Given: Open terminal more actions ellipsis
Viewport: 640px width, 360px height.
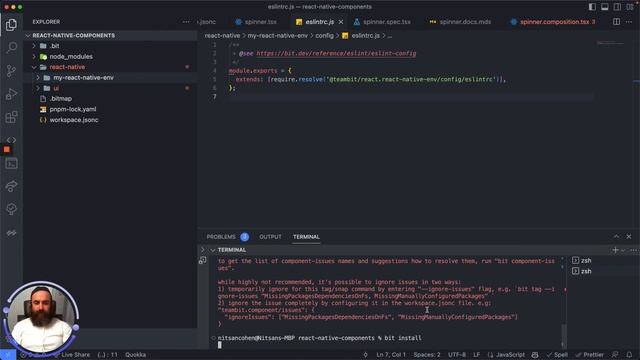Looking at the screenshot, I should pos(633,250).
